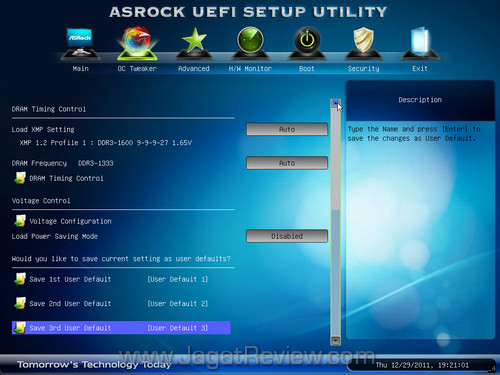Click the DRAM Timing Control folder icon
The width and height of the screenshot is (500, 375).
pos(20,178)
